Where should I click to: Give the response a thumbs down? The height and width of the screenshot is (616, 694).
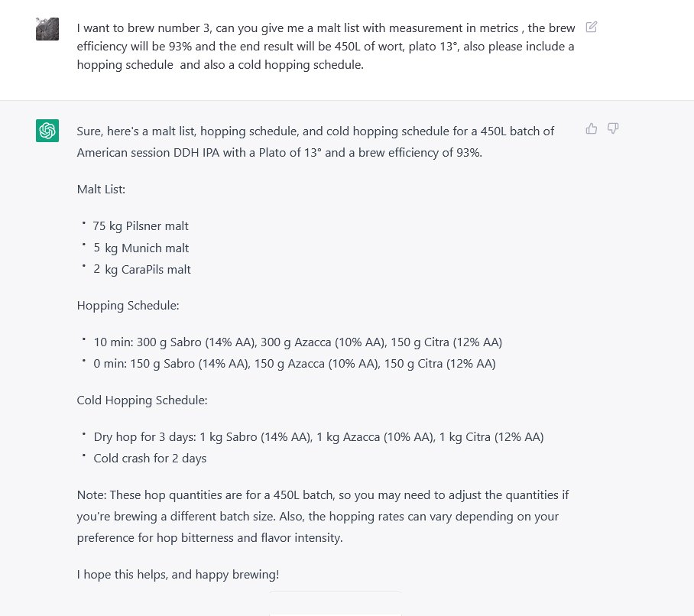pos(612,128)
